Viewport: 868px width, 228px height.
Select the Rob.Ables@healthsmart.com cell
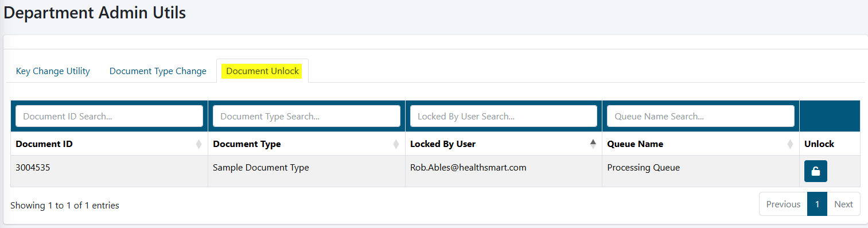coord(504,171)
